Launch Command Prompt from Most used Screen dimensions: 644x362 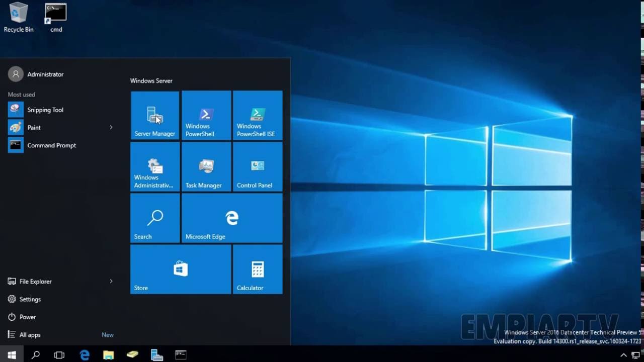click(x=60, y=145)
